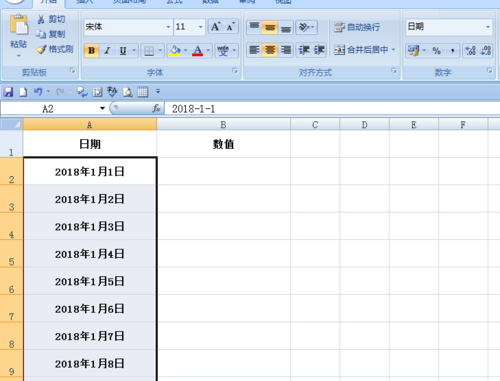Apply percent style
Viewport: 500px width, 381px height.
pos(436,51)
